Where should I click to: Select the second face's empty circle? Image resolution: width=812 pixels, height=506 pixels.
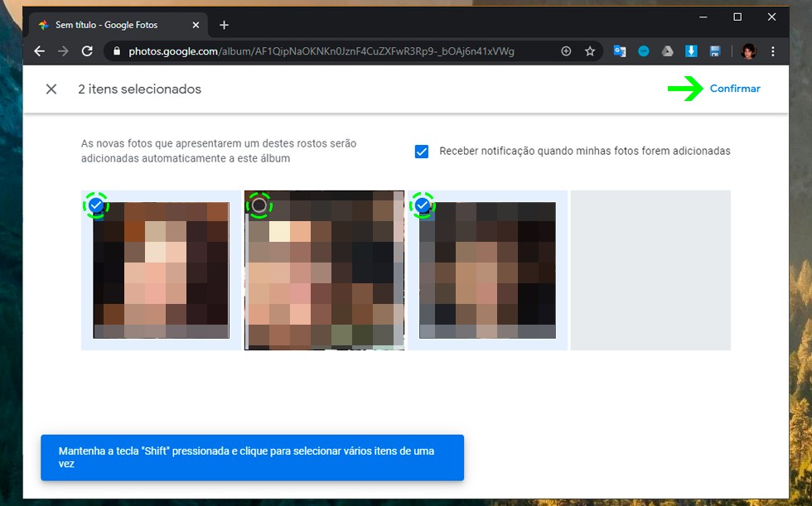click(259, 205)
